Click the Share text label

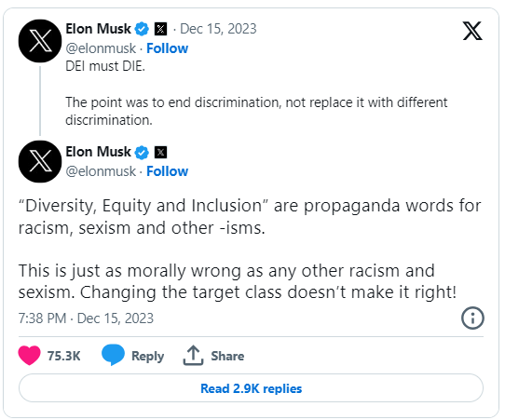(x=227, y=356)
